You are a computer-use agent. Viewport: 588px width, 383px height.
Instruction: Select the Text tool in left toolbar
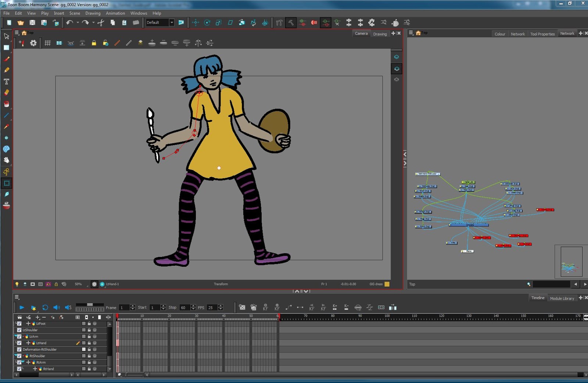6,82
